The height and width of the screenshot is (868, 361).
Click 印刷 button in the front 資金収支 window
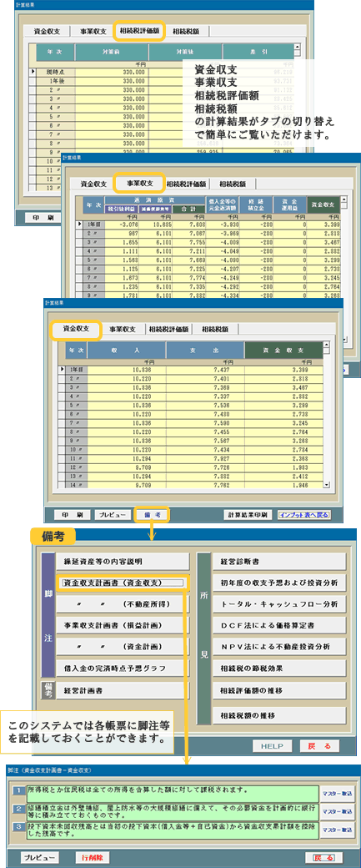(72, 515)
